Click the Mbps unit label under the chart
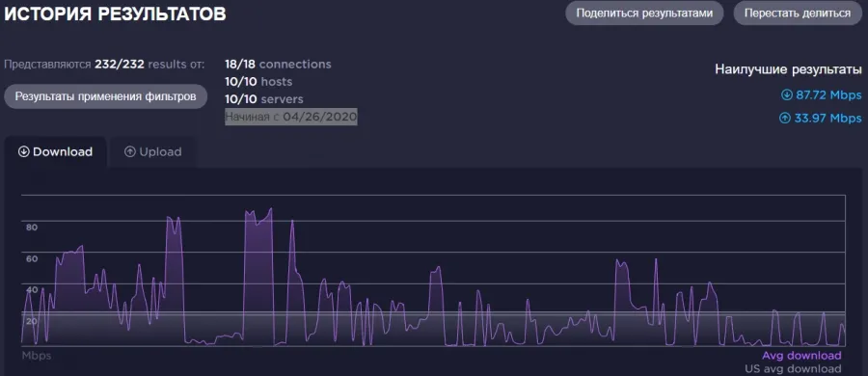 [x=37, y=356]
